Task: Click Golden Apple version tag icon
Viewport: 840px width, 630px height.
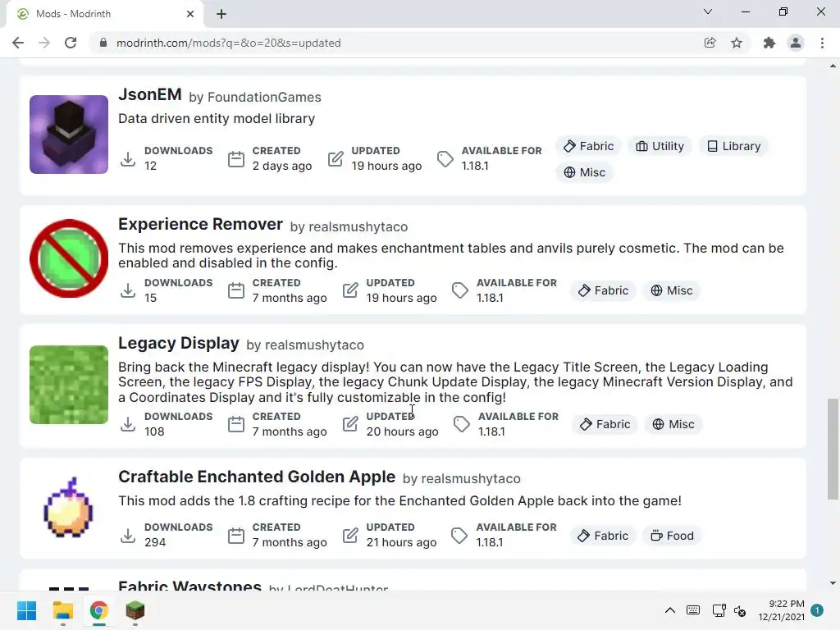Action: click(x=459, y=536)
